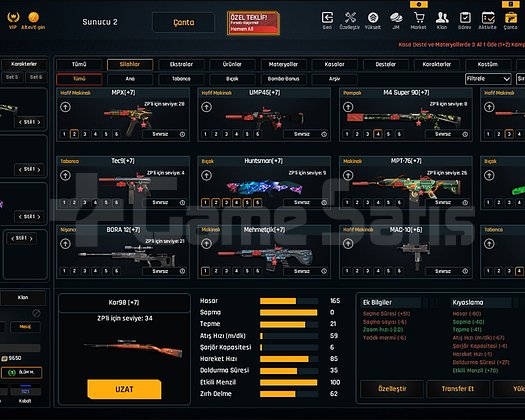This screenshot has height=420, width=525.
Task: Open the Aktivite calendar icon
Action: click(488, 18)
